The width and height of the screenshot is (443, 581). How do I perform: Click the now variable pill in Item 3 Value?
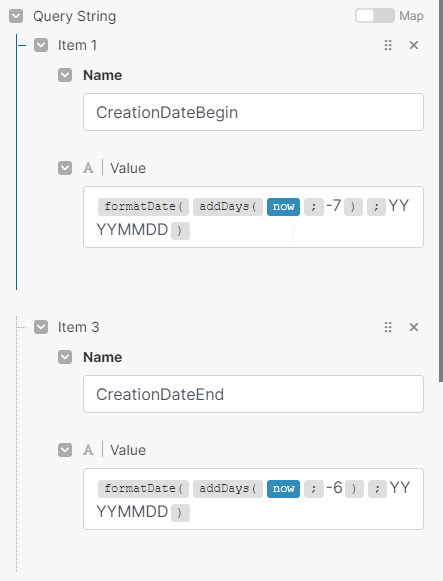pos(283,488)
